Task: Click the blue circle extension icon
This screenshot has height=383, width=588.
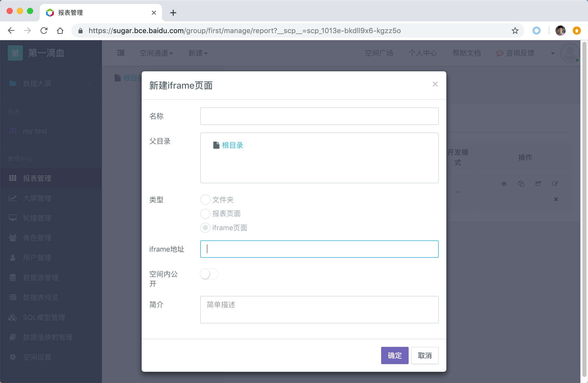Action: (x=536, y=31)
